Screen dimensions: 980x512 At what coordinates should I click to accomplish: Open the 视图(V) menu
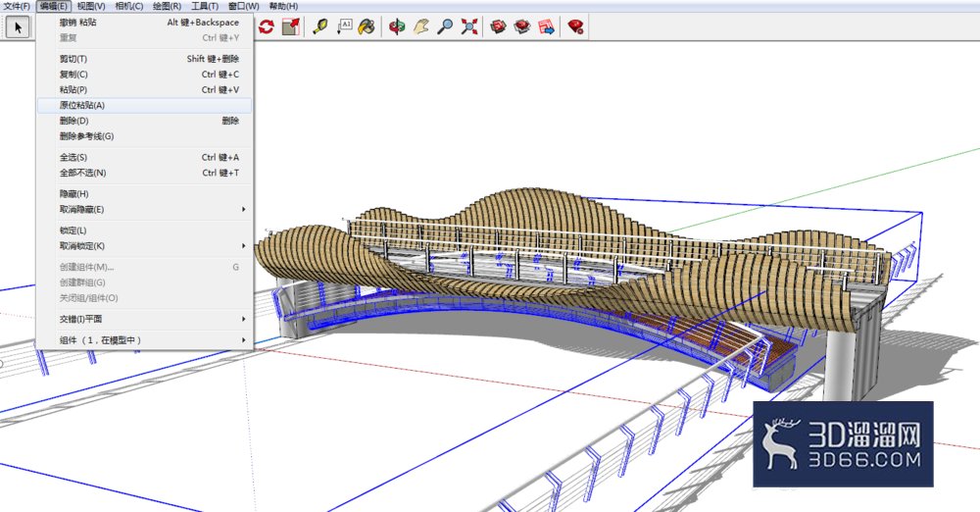[x=91, y=6]
